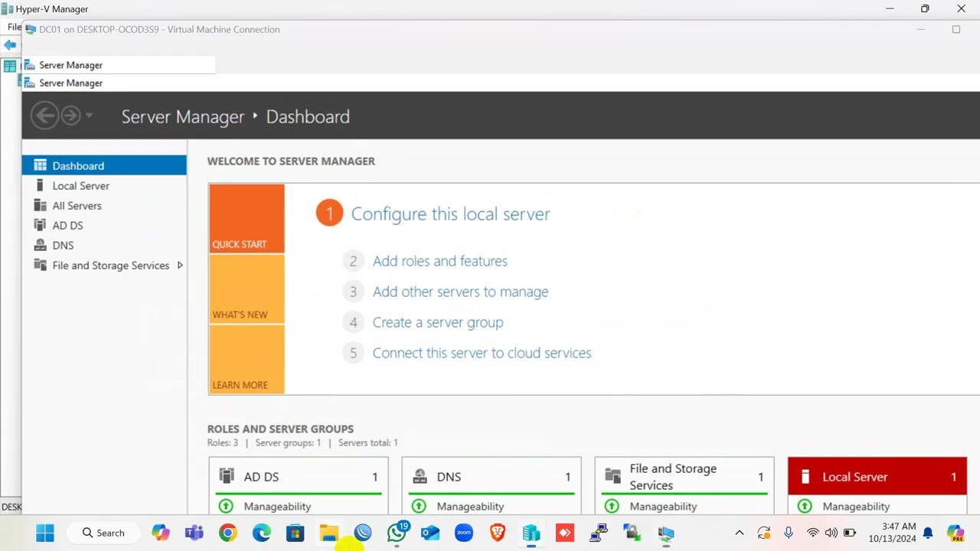
Task: Open the What's New tile
Action: [x=247, y=289]
